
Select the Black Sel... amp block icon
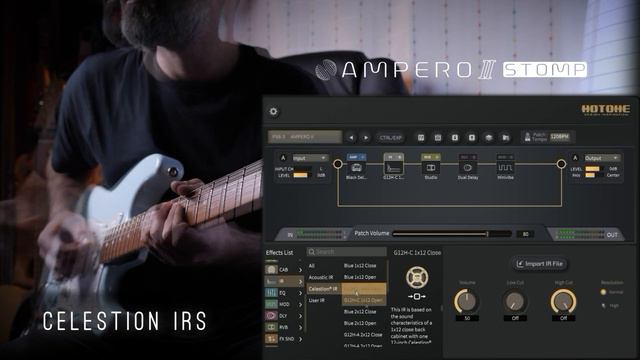pyautogui.click(x=356, y=168)
